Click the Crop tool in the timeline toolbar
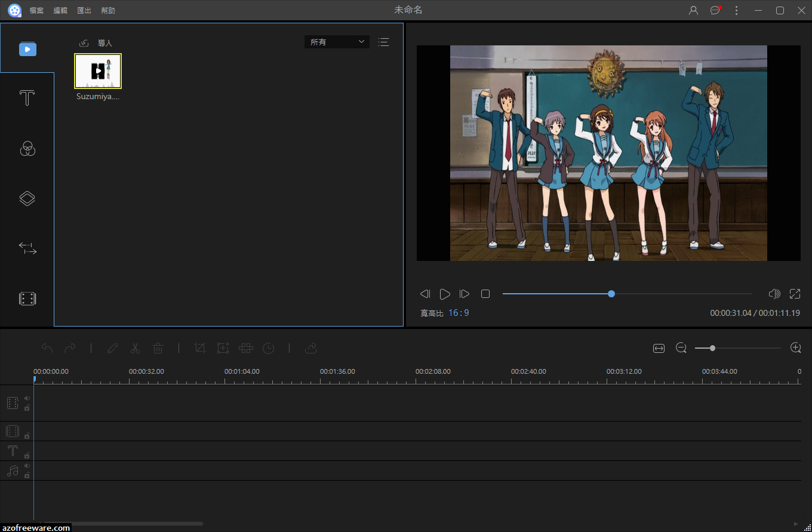This screenshot has width=812, height=532. tap(200, 348)
